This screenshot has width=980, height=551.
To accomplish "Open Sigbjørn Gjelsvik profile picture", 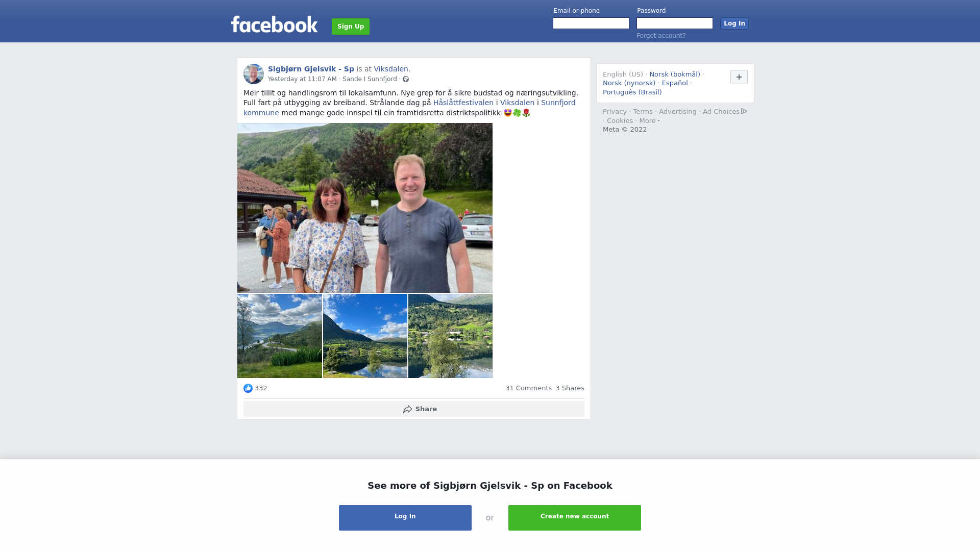I will [x=254, y=74].
